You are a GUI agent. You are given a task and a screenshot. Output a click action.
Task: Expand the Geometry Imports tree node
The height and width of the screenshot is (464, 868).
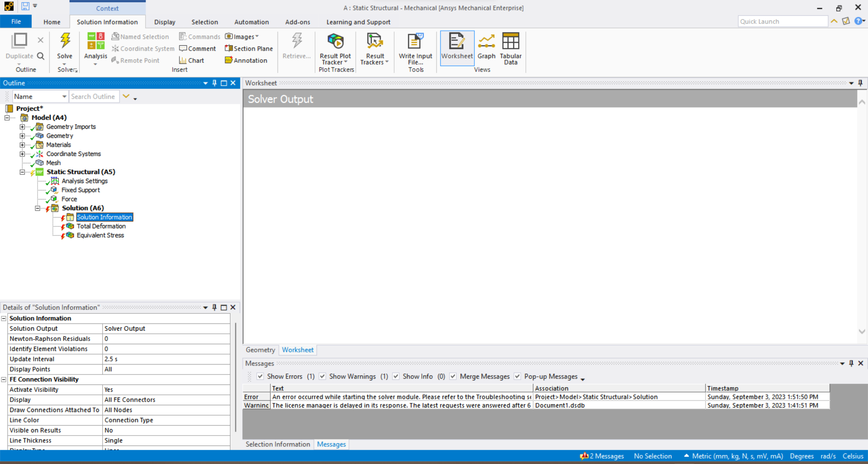[22, 127]
